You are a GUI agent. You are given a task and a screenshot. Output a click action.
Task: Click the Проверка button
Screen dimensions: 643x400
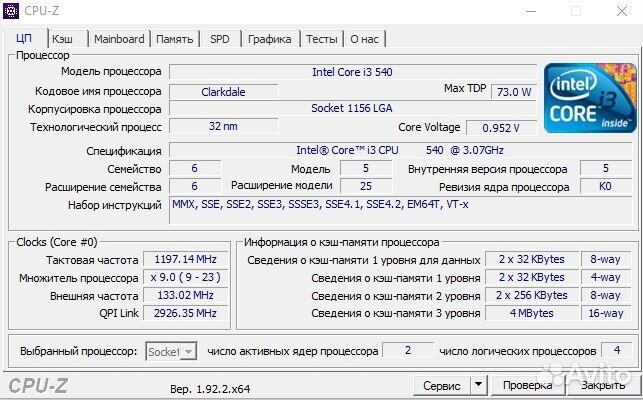click(527, 385)
